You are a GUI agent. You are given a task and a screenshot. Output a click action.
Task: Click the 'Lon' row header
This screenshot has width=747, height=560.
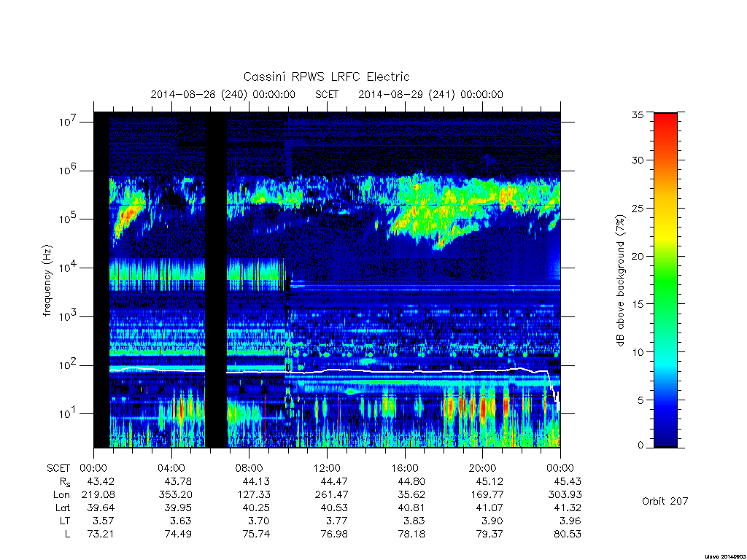pos(61,495)
